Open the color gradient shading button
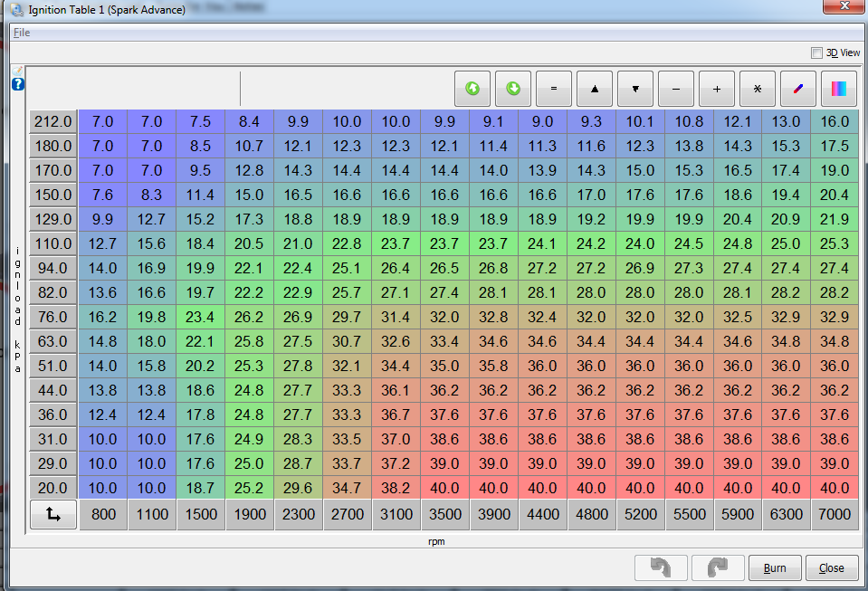This screenshot has width=868, height=591. tap(839, 90)
